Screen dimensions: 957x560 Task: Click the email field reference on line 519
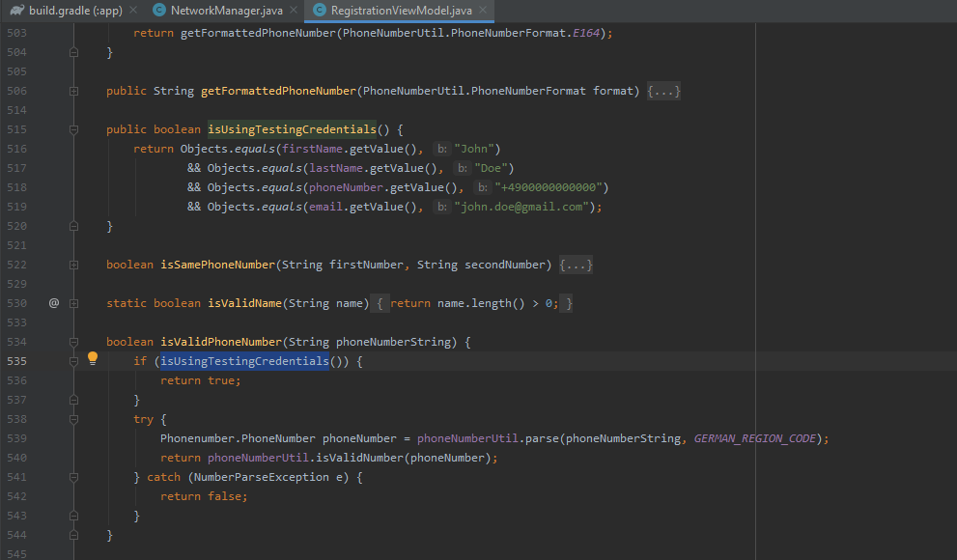[325, 207]
